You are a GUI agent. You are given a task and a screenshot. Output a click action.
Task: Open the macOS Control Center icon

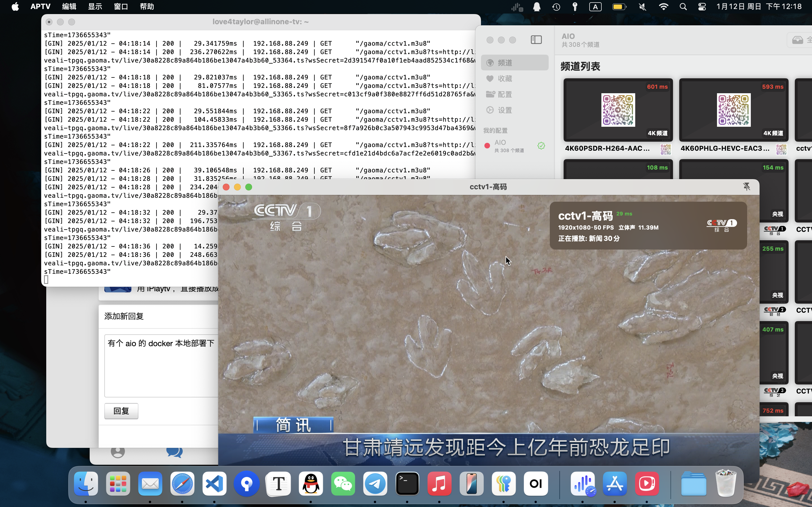(x=701, y=7)
